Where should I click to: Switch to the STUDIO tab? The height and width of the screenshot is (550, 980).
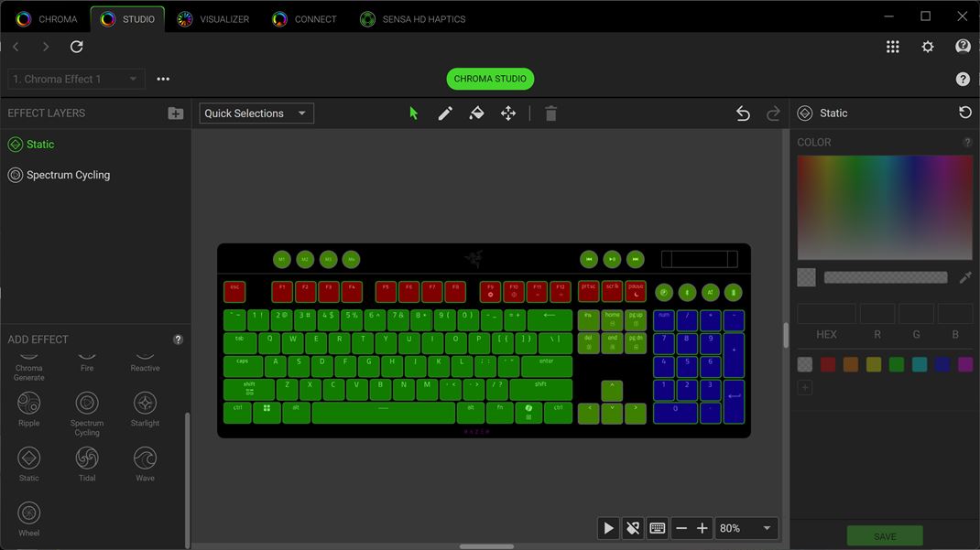point(127,18)
